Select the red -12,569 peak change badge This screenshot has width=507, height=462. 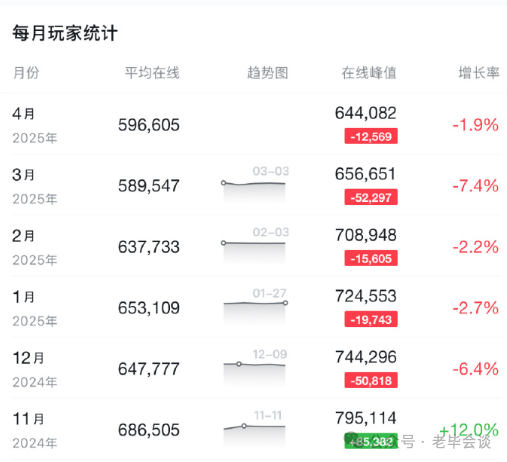[371, 136]
